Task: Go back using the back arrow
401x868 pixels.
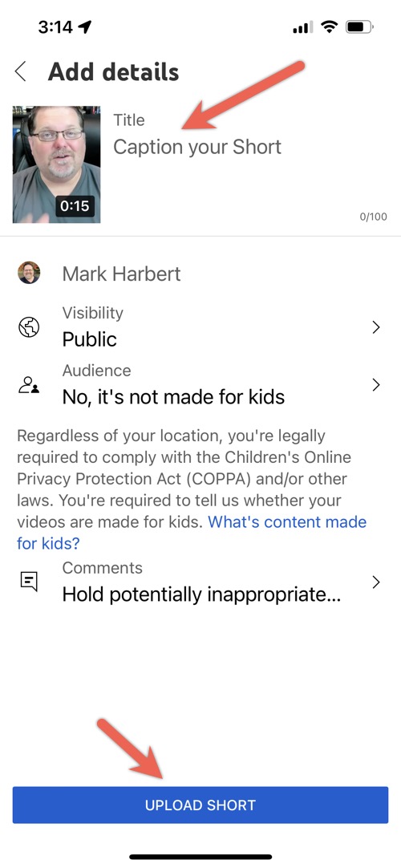Action: [x=21, y=72]
